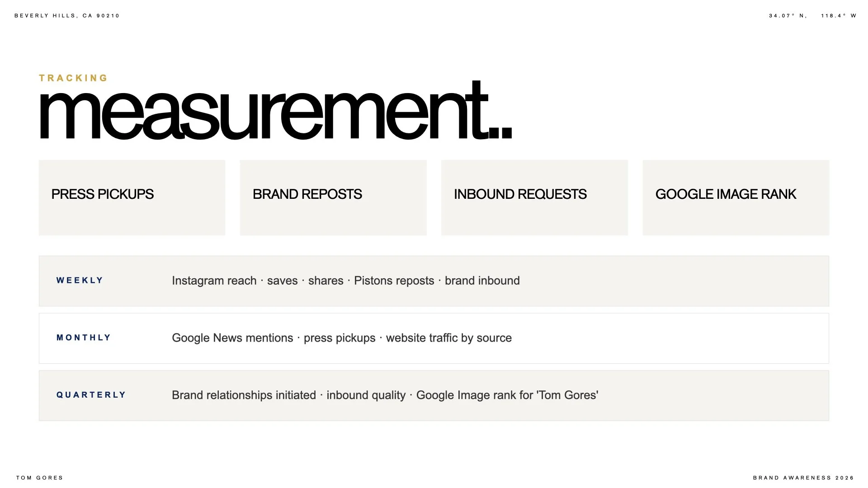Click the BRAND AWARENESS 2026 footer

click(803, 478)
